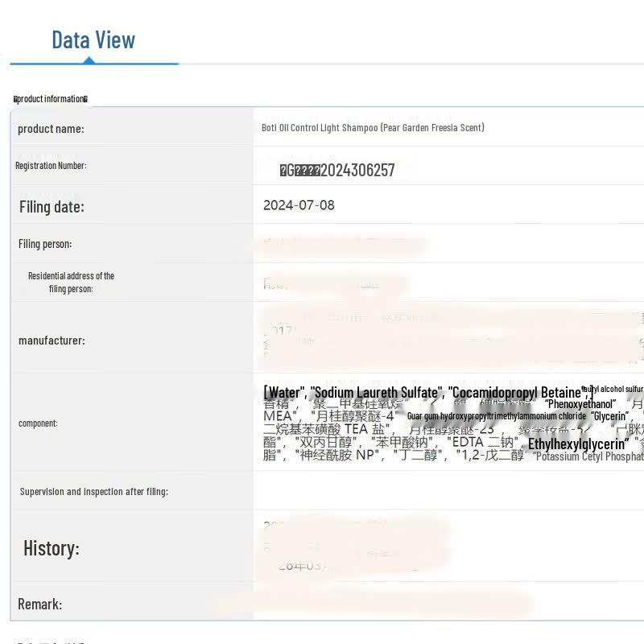Select the product information section header
Image resolution: width=644 pixels, height=644 pixels.
(51, 99)
